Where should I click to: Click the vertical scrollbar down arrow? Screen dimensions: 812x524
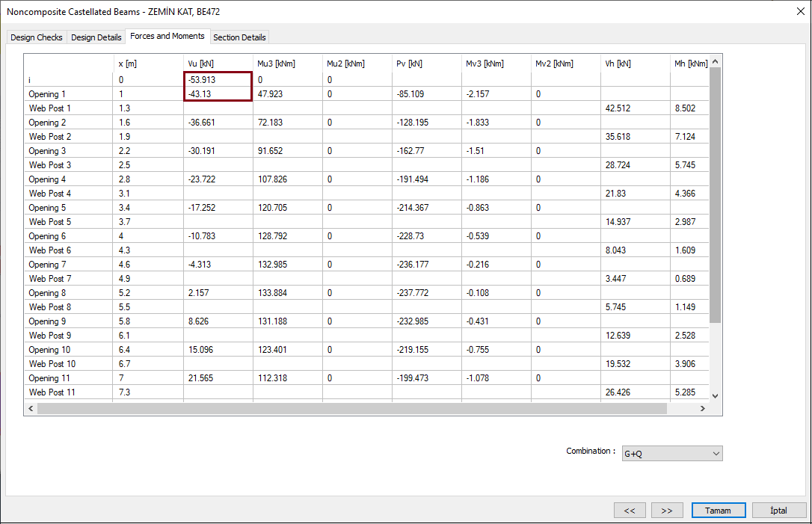(x=715, y=397)
